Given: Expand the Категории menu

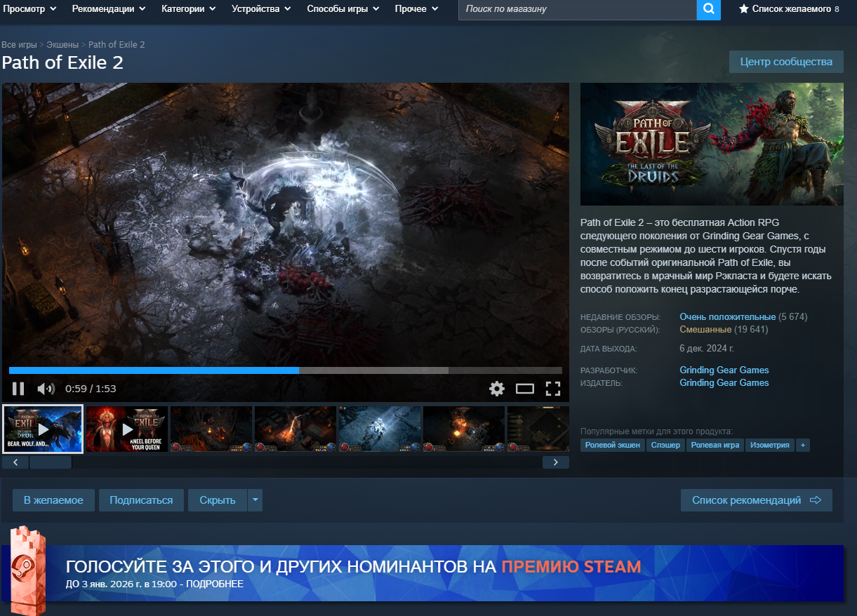Looking at the screenshot, I should [188, 9].
